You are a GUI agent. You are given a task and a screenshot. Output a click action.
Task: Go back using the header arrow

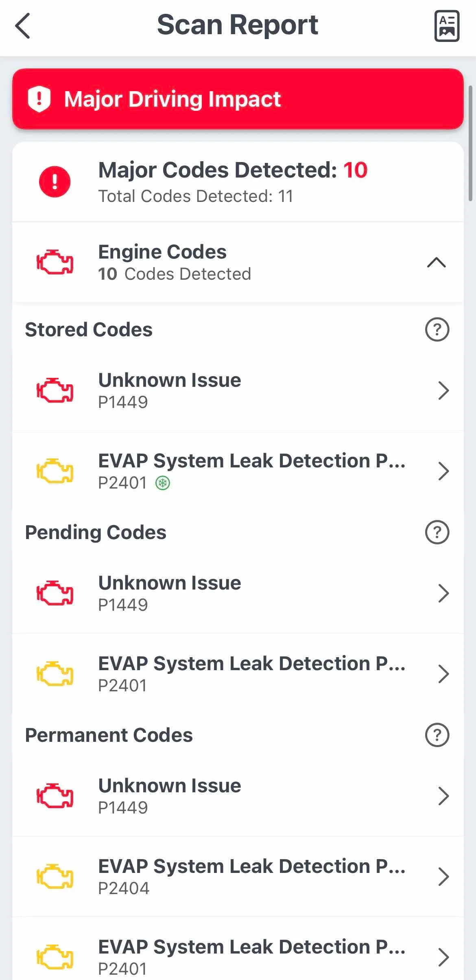(x=23, y=26)
